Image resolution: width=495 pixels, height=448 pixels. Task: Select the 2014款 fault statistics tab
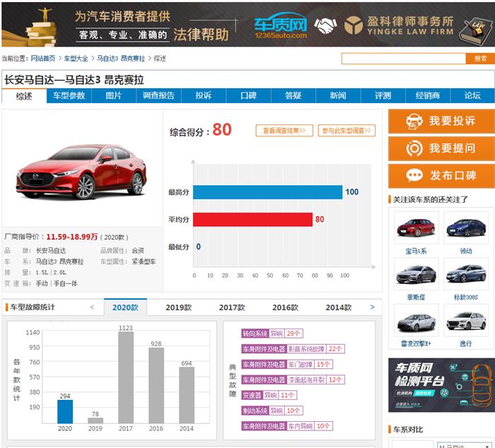(x=339, y=307)
